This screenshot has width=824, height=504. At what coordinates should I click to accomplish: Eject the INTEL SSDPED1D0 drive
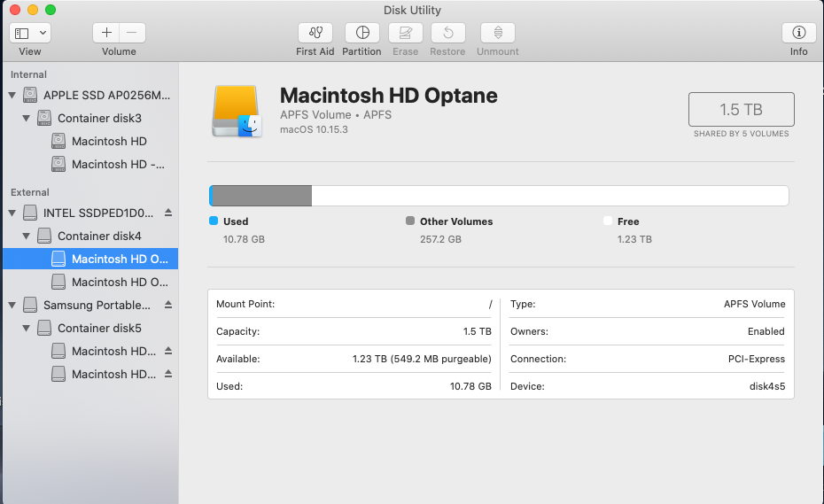(168, 213)
